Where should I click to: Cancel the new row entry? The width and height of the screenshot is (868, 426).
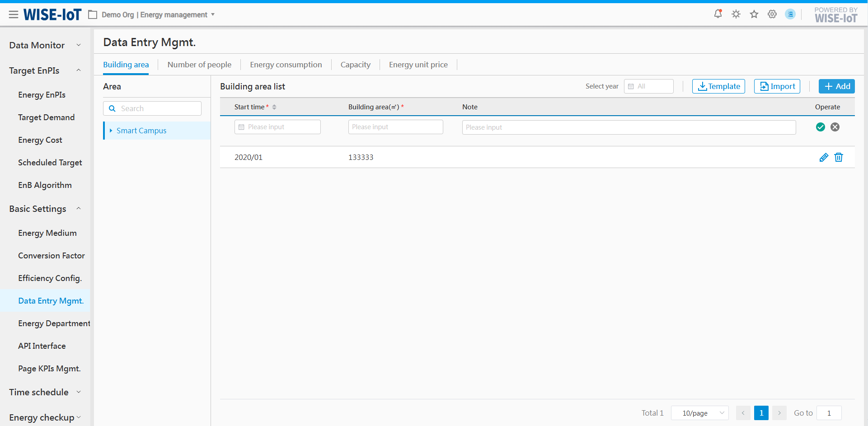[835, 127]
